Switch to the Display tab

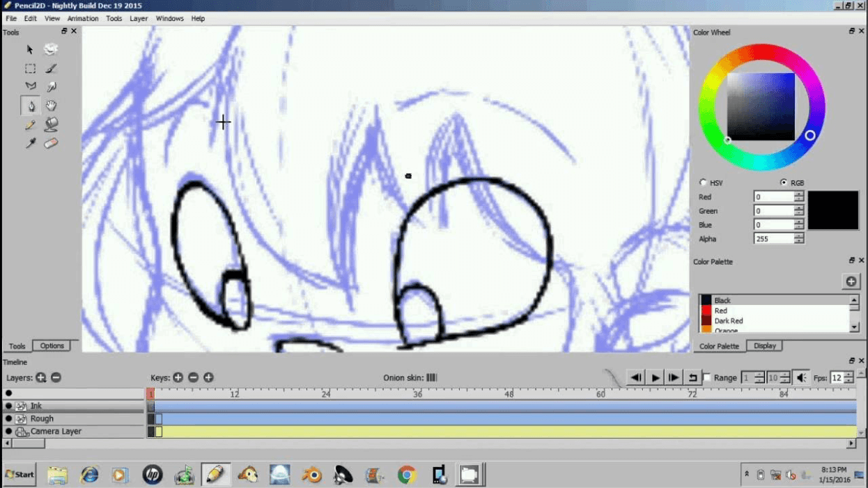[764, 345]
